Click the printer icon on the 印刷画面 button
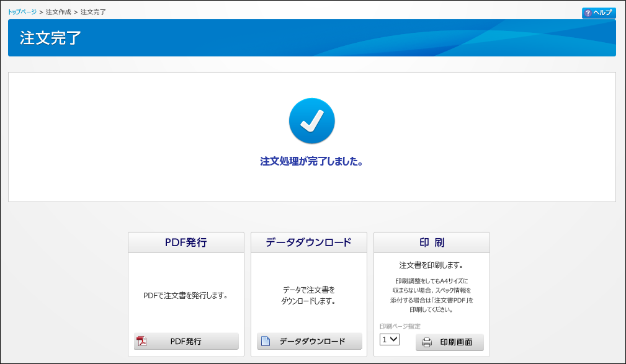Screen dimensions: 626x364 427,342
